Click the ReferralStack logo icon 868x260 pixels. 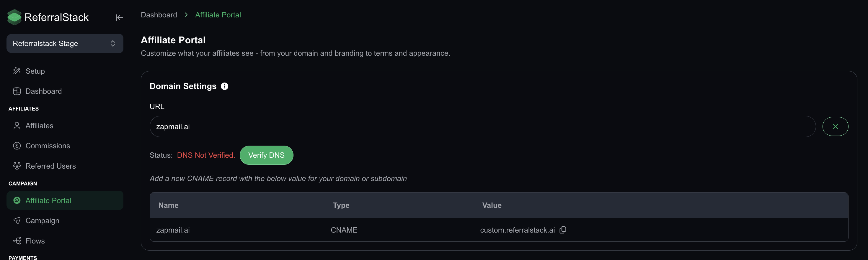pyautogui.click(x=14, y=17)
